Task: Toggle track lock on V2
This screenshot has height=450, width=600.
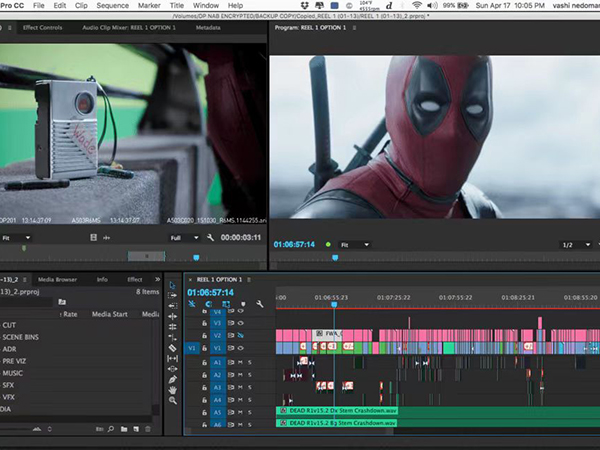Action: coord(204,336)
